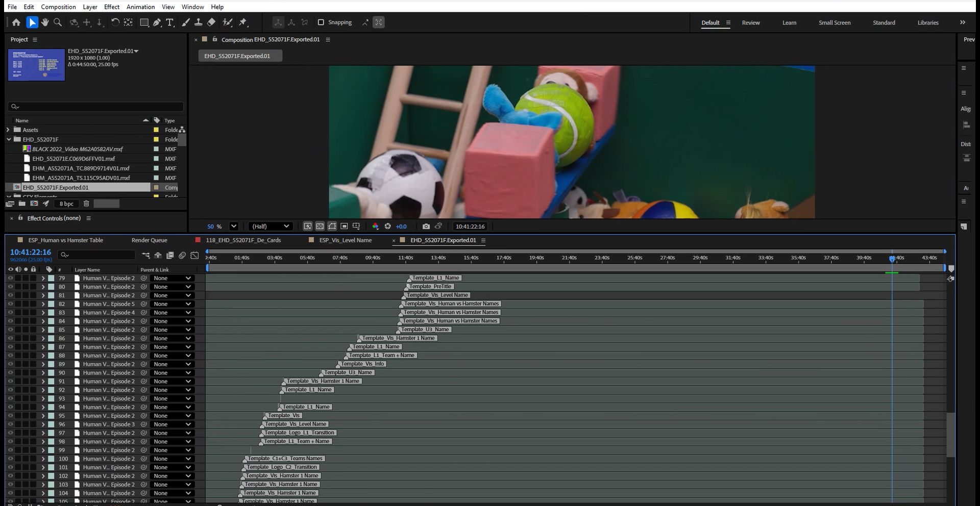Viewport: 980px width, 506px height.
Task: Hide layer 79 with its eye toggle
Action: click(10, 278)
